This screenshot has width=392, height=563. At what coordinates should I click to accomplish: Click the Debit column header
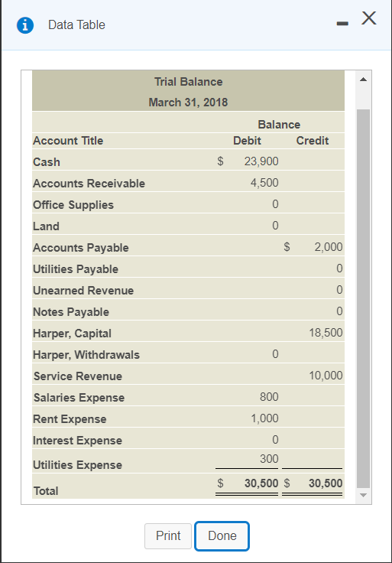tap(247, 141)
